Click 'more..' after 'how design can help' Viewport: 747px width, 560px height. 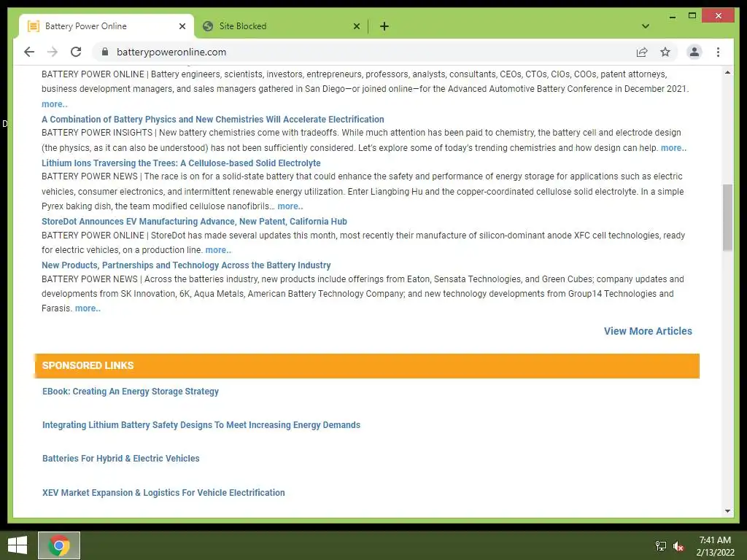tap(673, 148)
